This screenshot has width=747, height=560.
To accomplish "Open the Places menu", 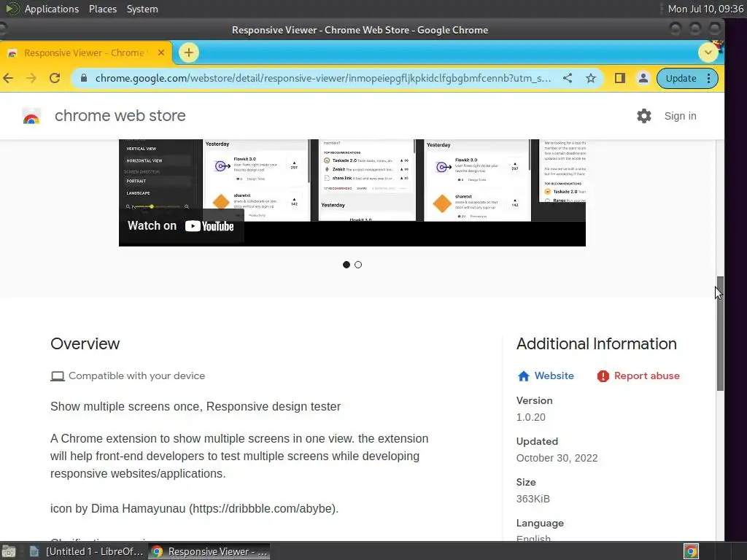I will click(x=103, y=9).
